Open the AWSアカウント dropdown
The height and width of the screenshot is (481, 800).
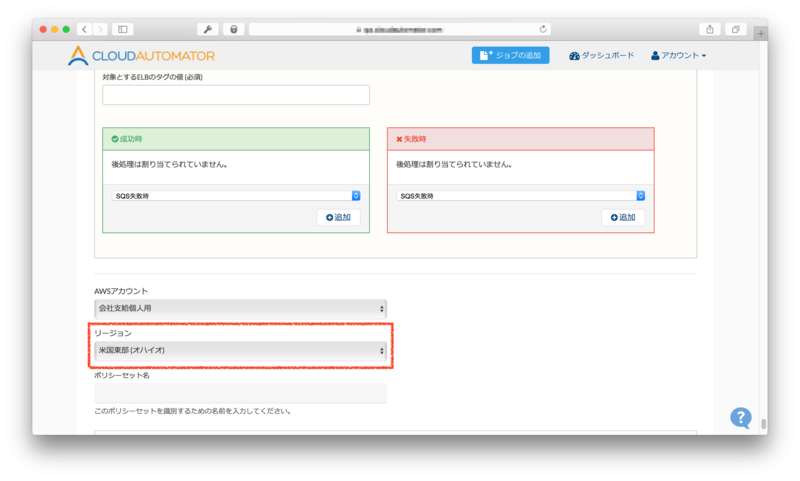pos(240,309)
